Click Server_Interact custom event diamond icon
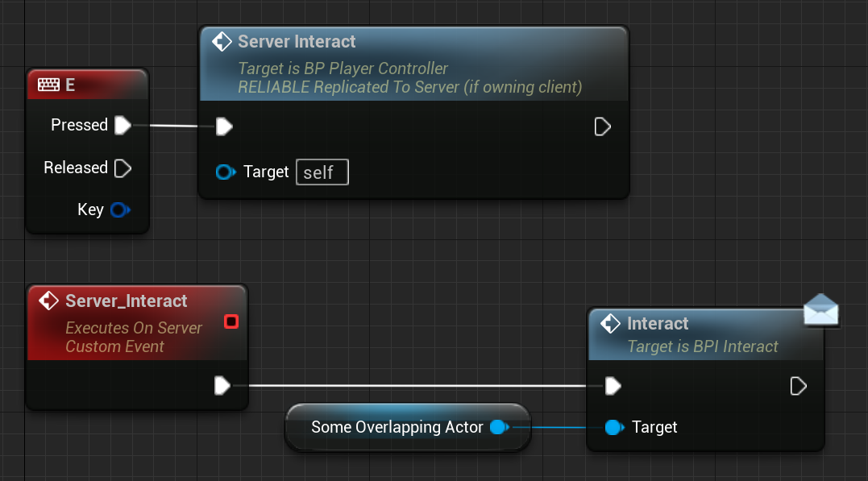 pos(48,301)
